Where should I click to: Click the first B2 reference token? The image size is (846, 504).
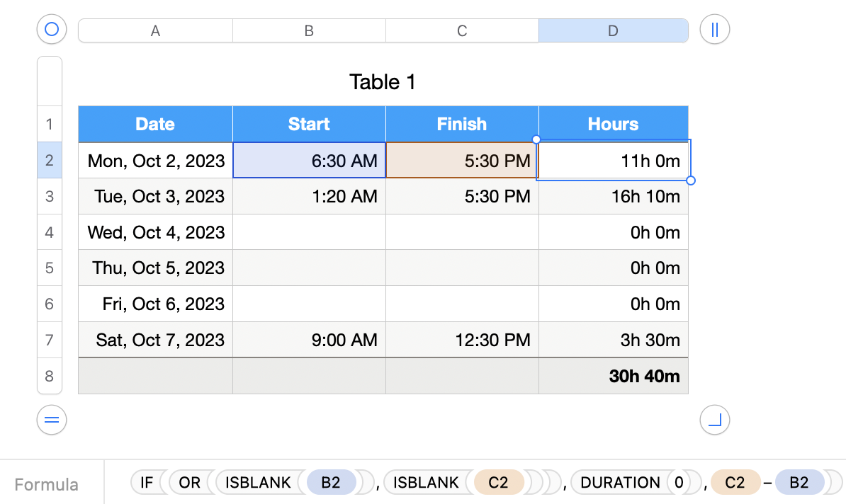(x=330, y=483)
